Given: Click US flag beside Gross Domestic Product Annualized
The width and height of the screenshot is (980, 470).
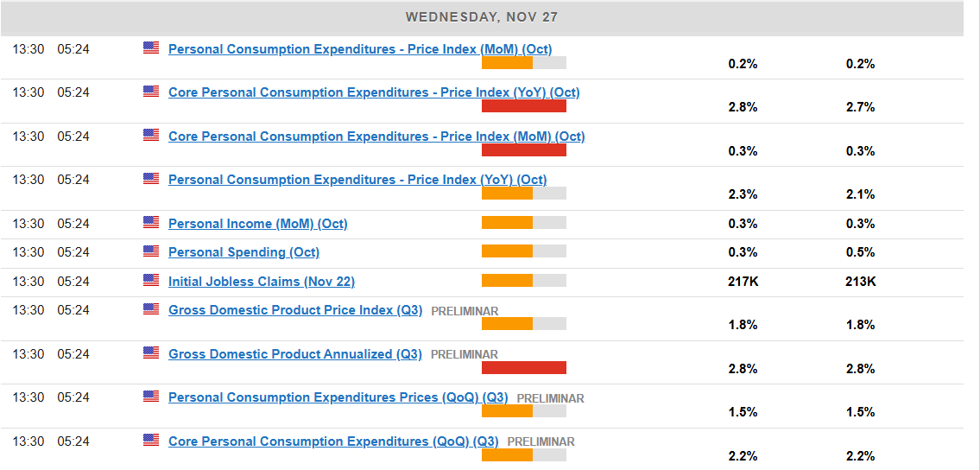Looking at the screenshot, I should [x=151, y=352].
